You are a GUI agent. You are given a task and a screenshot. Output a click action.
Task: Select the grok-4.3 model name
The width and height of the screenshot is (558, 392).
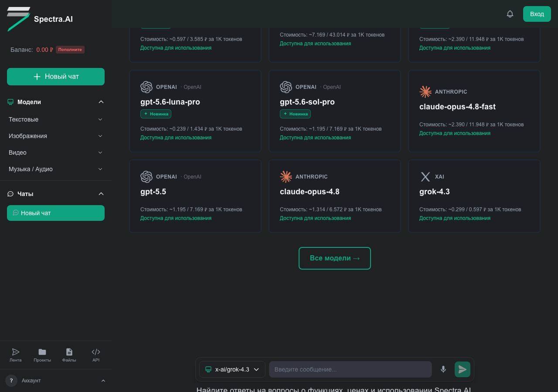coord(435,192)
